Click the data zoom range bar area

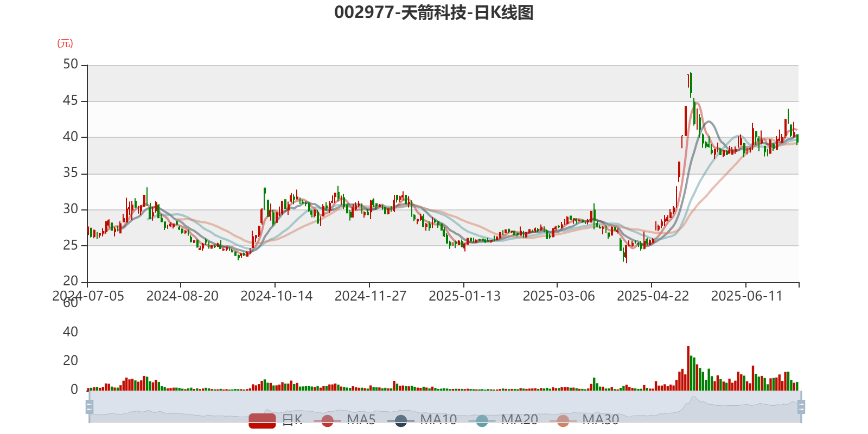pos(445,407)
